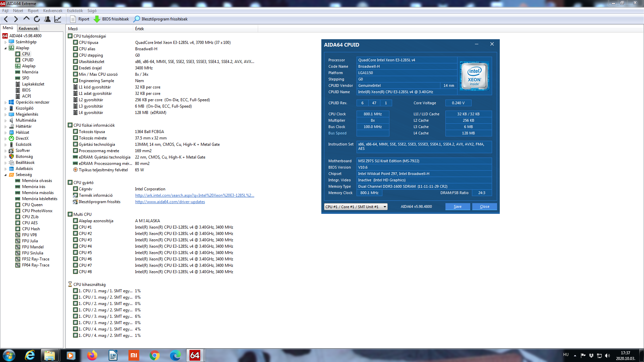Select the ACPI tree item
The image size is (644, 362).
pyautogui.click(x=26, y=96)
